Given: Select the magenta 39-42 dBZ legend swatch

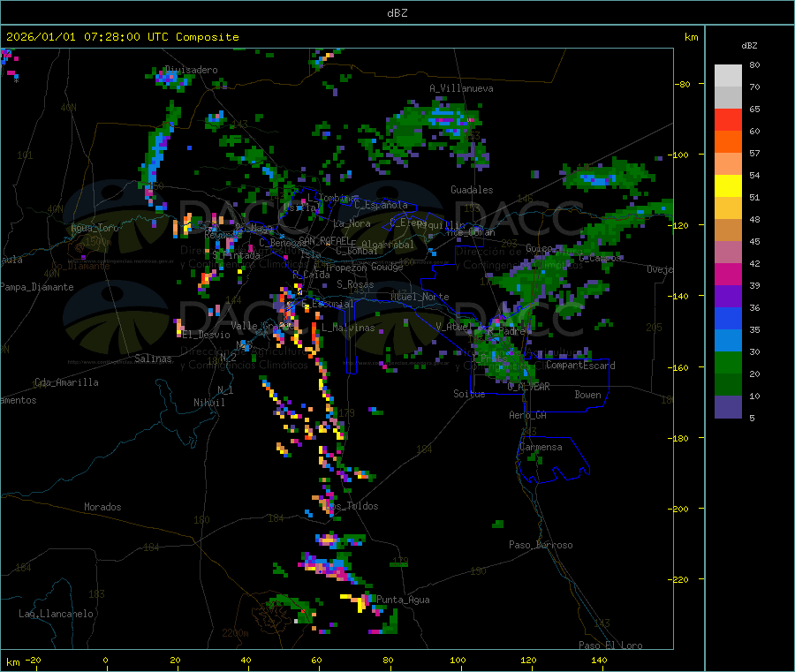Looking at the screenshot, I should [x=728, y=274].
